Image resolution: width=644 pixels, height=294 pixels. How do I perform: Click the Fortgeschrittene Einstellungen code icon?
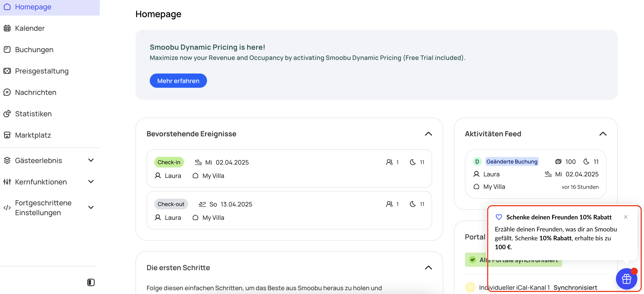coord(7,208)
